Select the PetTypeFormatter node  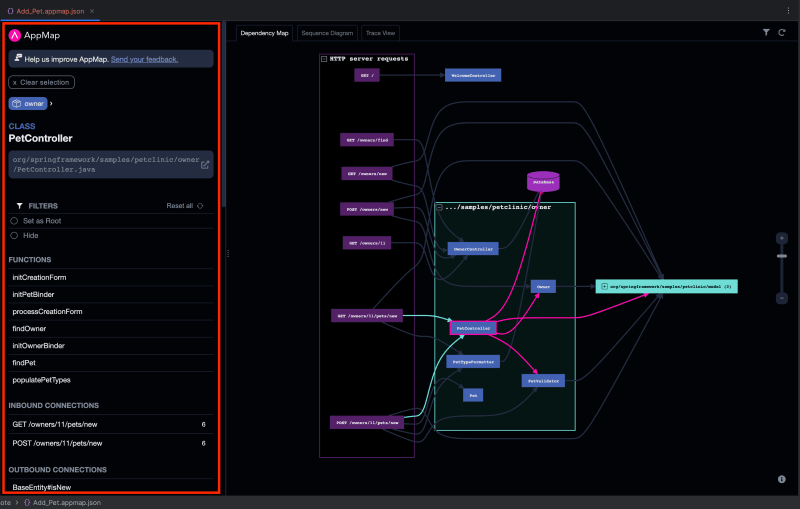pos(473,362)
